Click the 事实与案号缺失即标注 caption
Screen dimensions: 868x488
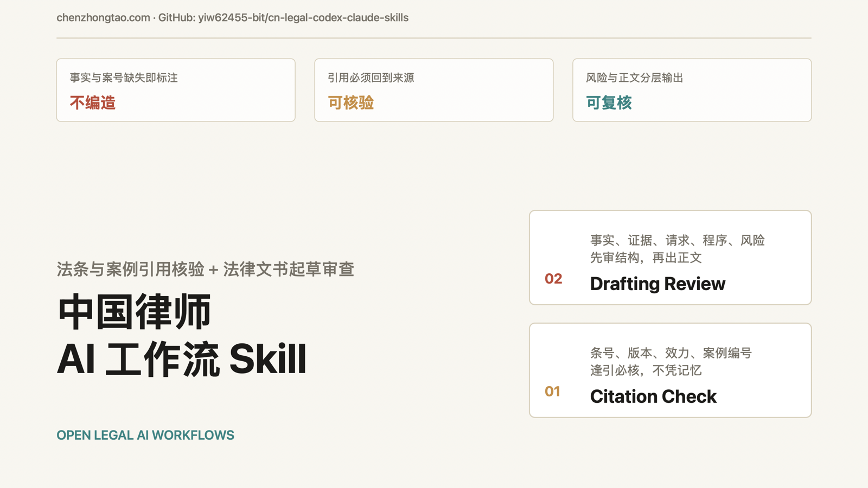124,78
